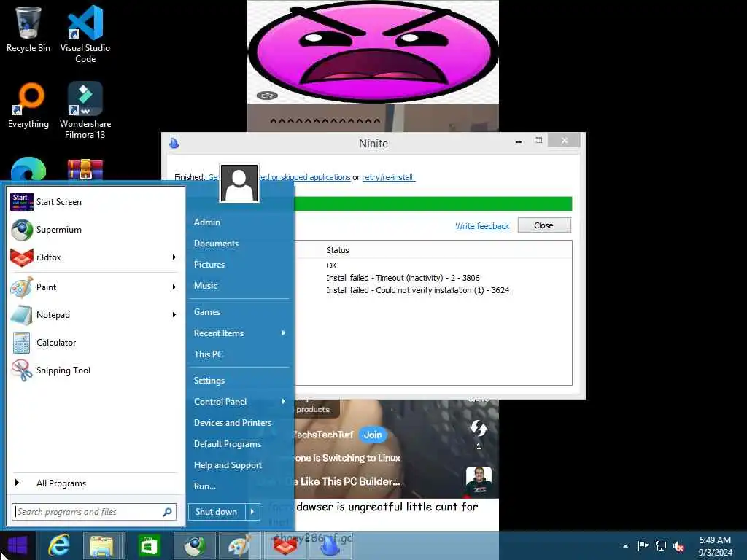Expand the r3dfox jump list arrow
Image resolution: width=747 pixels, height=560 pixels.
point(174,257)
